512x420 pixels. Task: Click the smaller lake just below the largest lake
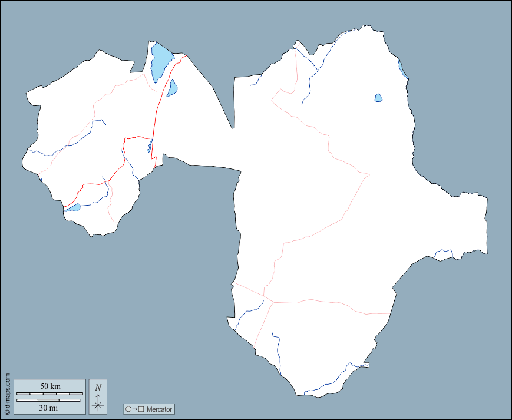[x=172, y=88]
